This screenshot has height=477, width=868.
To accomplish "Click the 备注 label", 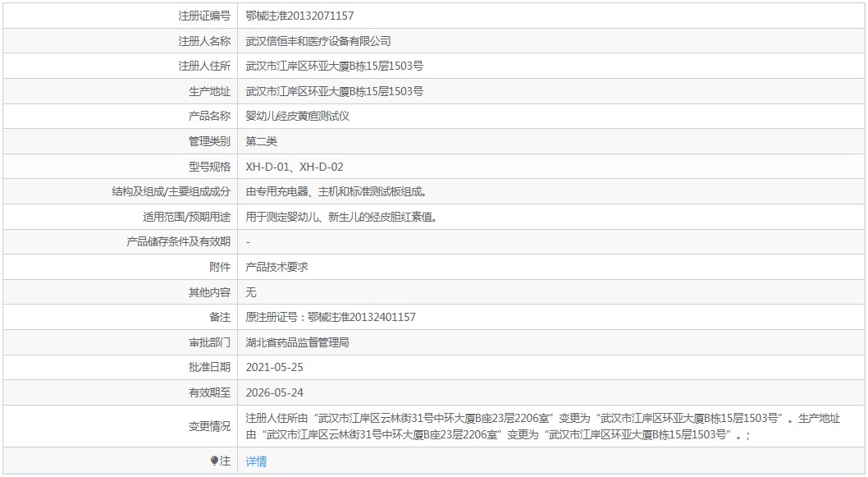I will click(221, 317).
